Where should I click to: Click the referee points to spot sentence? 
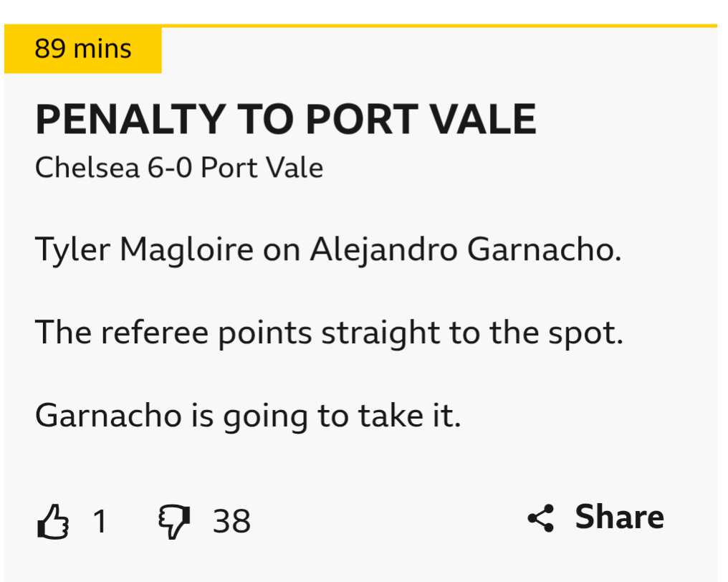pos(329,333)
